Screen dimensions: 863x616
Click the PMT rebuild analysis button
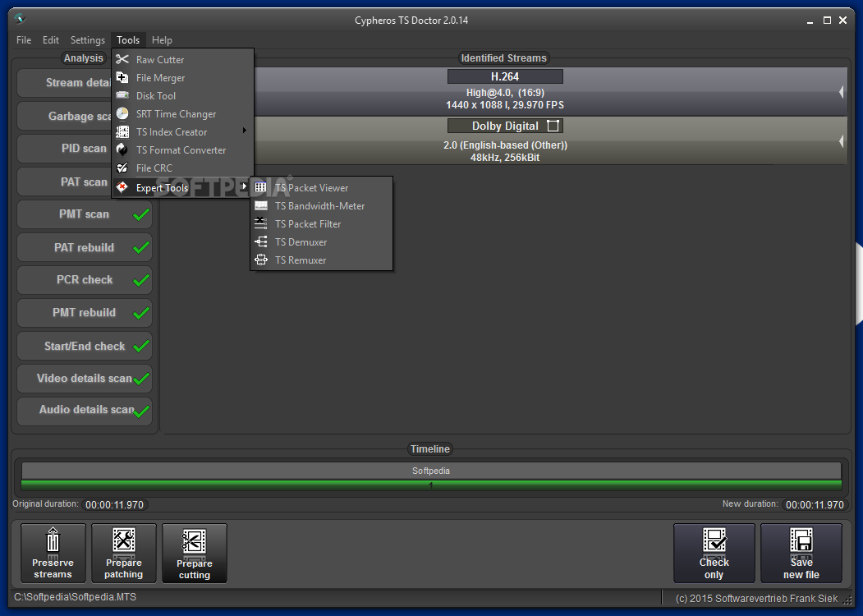pos(85,313)
